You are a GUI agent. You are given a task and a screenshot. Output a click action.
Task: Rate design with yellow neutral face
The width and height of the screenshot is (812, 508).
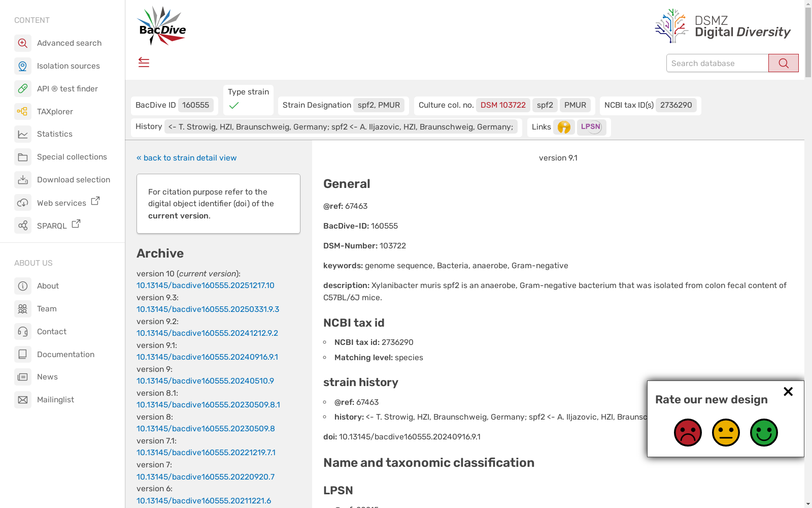coord(726,432)
